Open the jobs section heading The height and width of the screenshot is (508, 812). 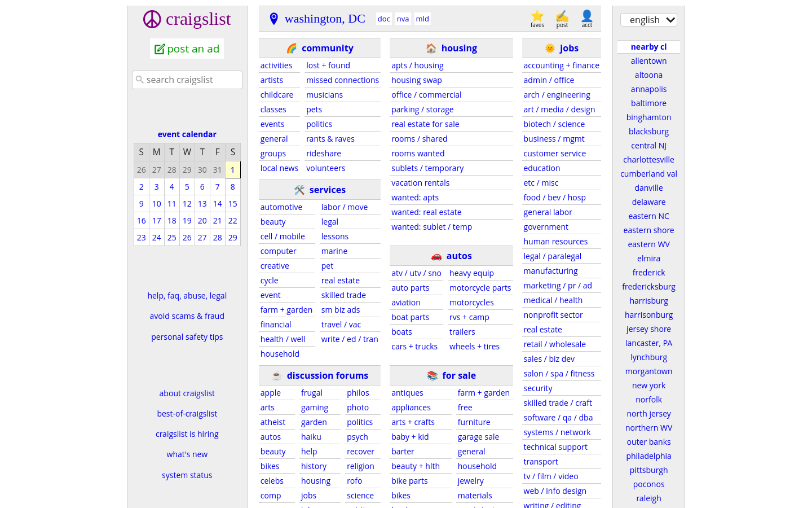point(570,49)
